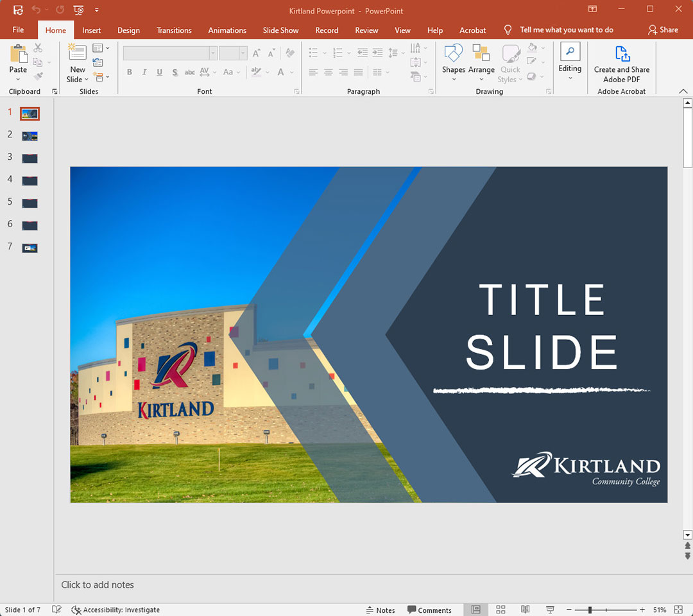
Task: Click Create and Share Adobe PDF
Action: coord(622,65)
